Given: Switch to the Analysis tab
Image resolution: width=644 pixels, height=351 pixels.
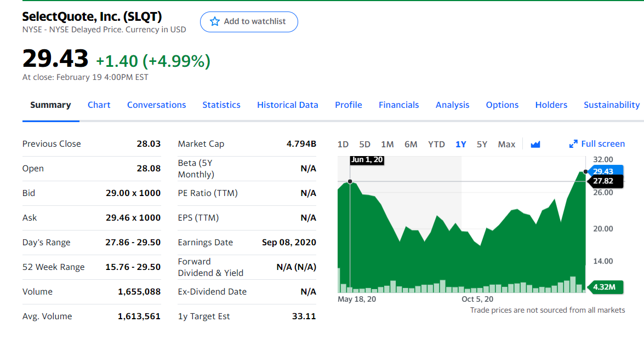Looking at the screenshot, I should point(452,105).
